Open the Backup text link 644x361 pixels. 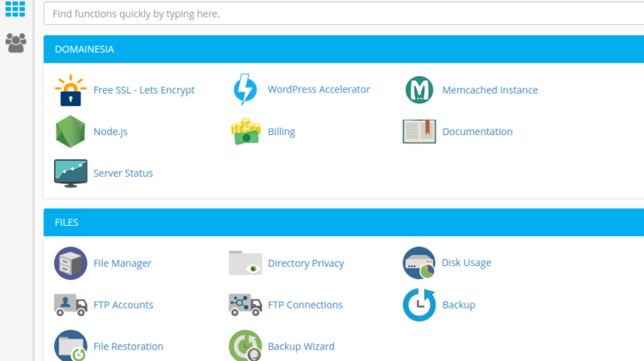(x=459, y=305)
